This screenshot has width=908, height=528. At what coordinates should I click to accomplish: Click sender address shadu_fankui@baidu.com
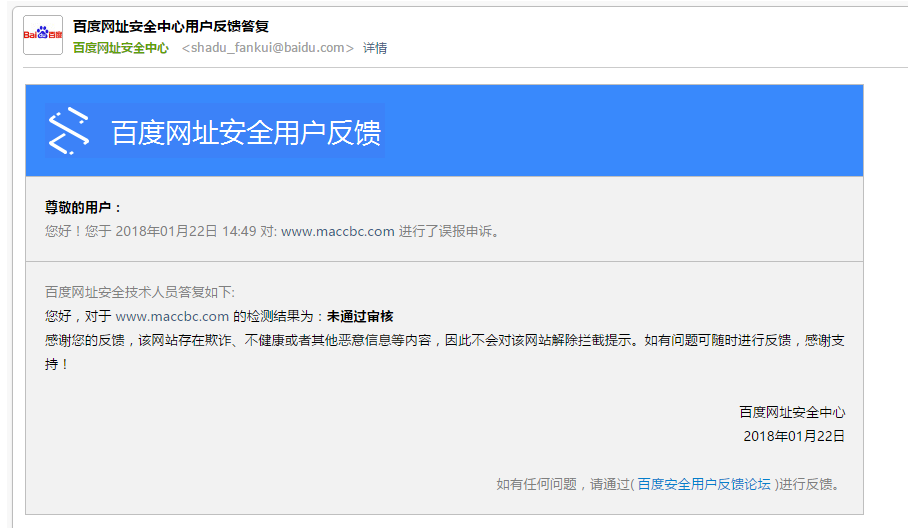click(268, 48)
